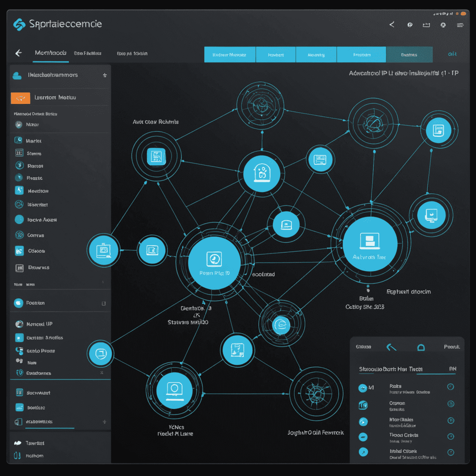
Task: Click the Rsgtaeitl dtorclm label in the graph
Action: tap(409, 292)
